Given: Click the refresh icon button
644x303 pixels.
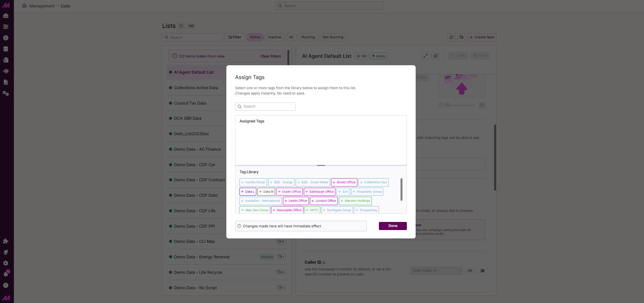Looking at the screenshot, I should pyautogui.click(x=451, y=37).
